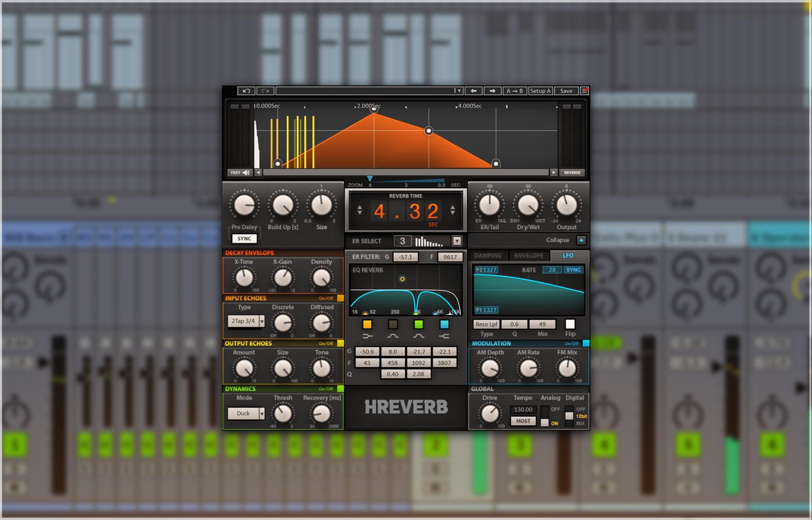Click the ER SELECT number 3 field
The image size is (812, 520).
403,241
